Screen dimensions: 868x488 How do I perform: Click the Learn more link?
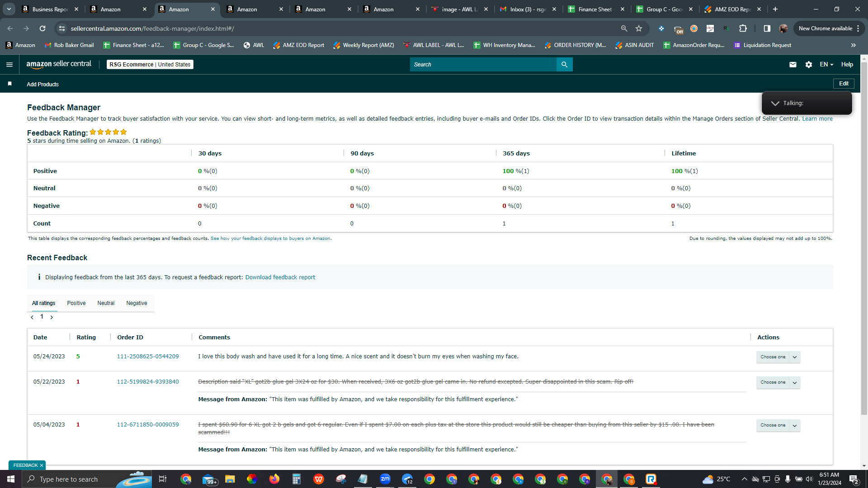[817, 119]
